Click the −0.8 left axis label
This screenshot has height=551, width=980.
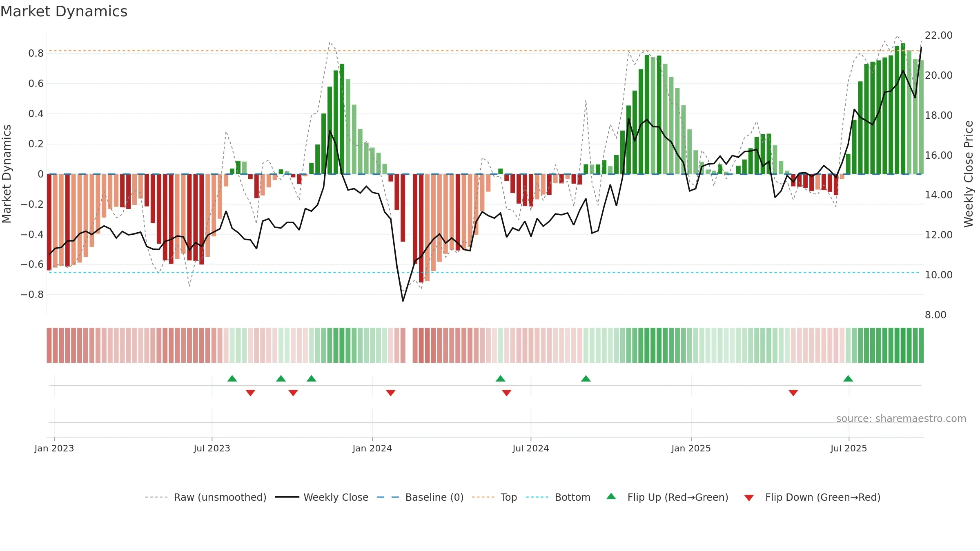32,295
